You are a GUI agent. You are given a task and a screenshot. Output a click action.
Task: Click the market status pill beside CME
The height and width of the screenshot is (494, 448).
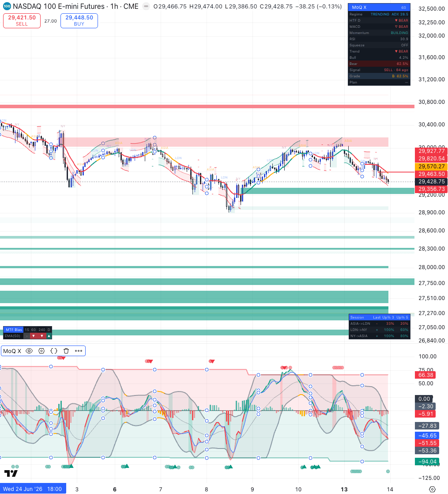coord(146,6)
